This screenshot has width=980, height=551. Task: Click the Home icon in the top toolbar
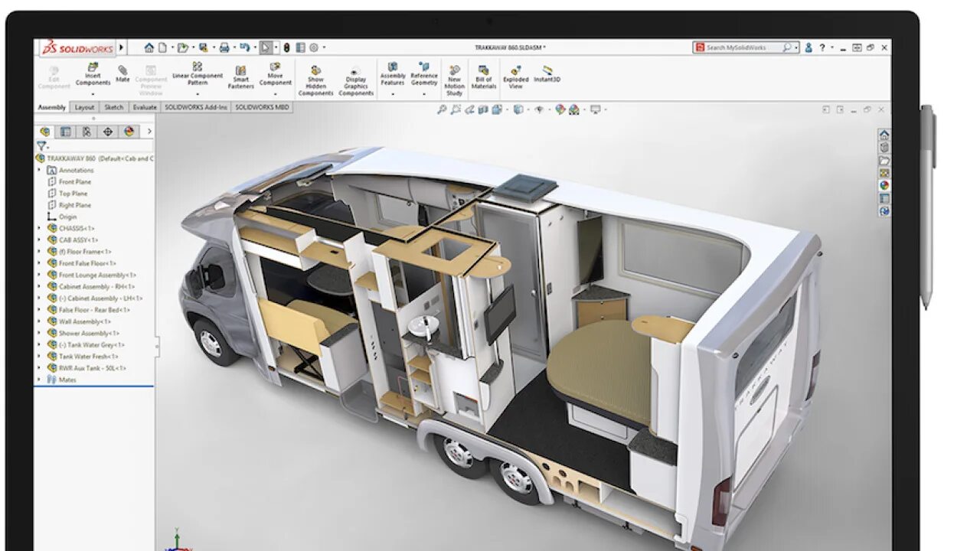149,47
